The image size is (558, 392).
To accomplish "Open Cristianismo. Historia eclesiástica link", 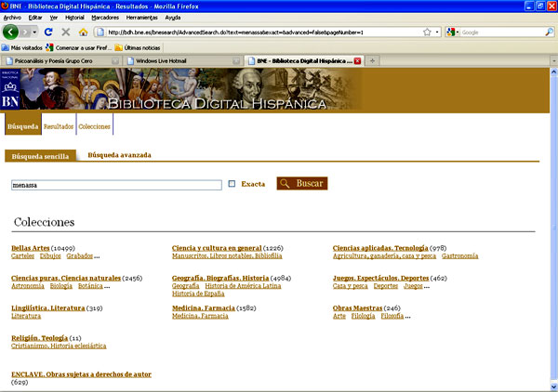I will (x=59, y=346).
